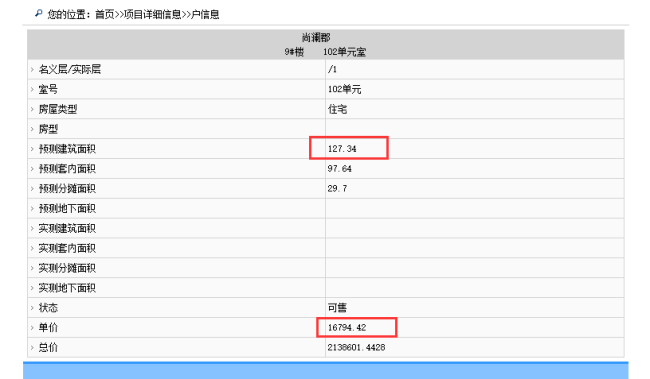Image resolution: width=650 pixels, height=379 pixels.
Task: Click the arrow bullet before 名义层/实际层
Action: pos(32,69)
